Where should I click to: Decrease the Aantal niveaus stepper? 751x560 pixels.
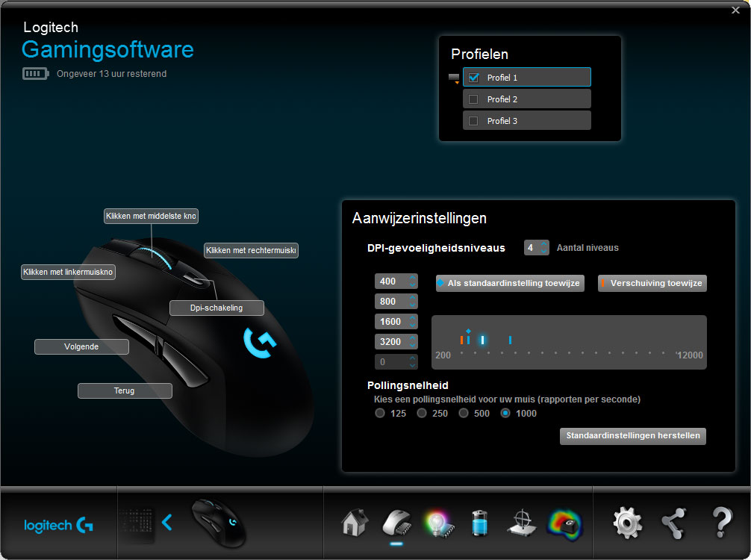(543, 251)
